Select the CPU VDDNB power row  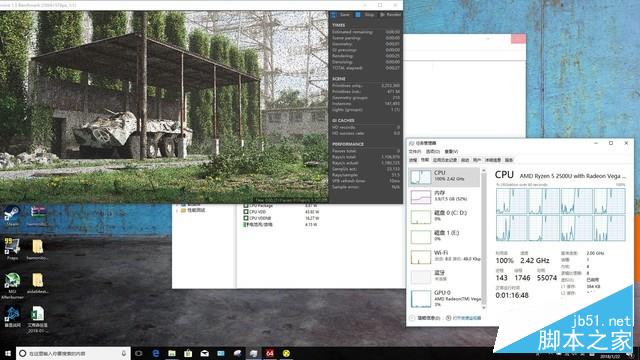tap(282, 218)
